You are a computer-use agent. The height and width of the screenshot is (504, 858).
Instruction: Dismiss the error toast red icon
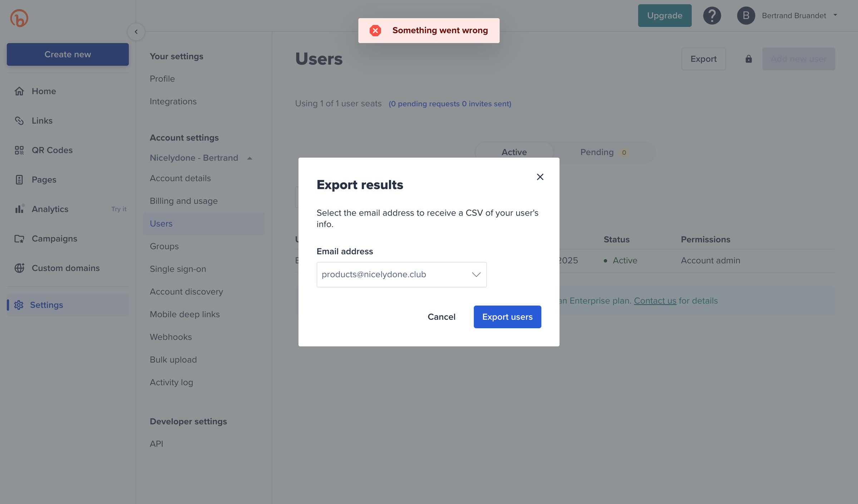click(375, 30)
